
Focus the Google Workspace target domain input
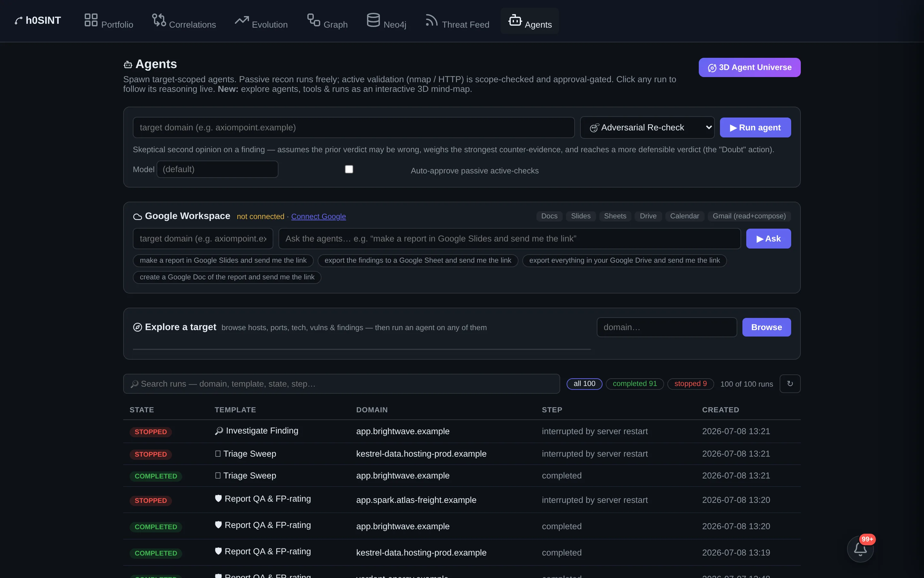[203, 239]
